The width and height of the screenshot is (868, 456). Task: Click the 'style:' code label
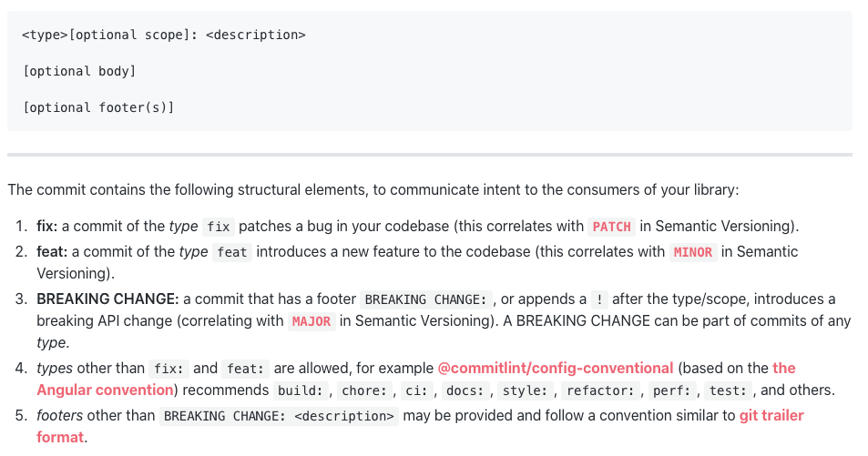coord(525,390)
